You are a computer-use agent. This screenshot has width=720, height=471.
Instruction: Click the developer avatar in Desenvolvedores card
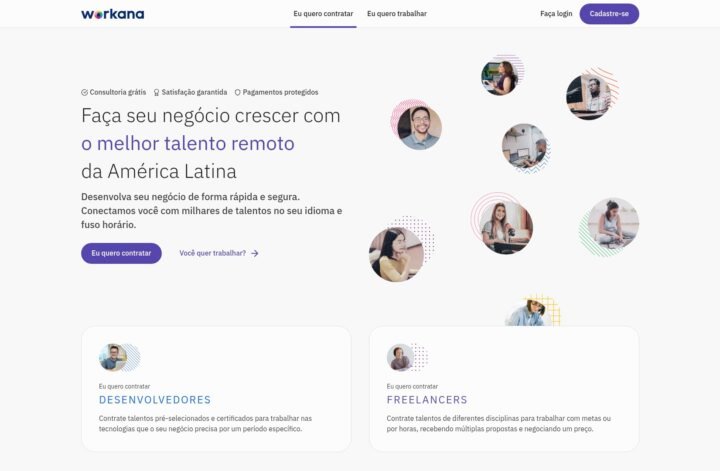click(x=113, y=357)
